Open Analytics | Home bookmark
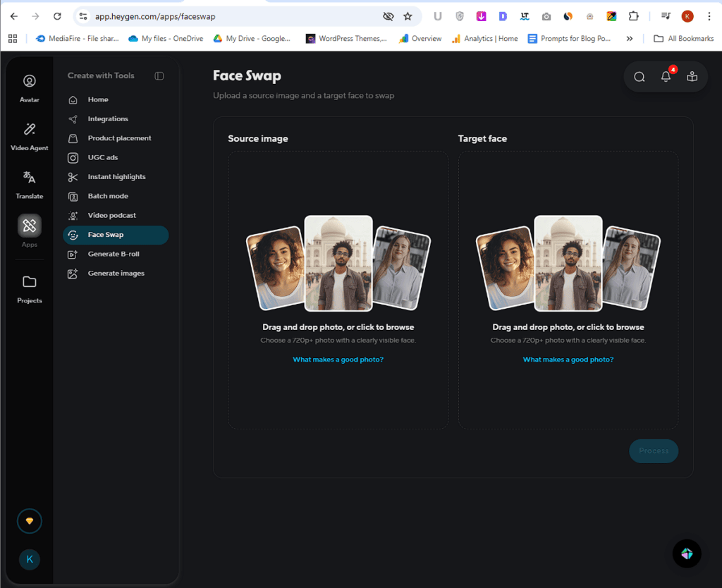Image resolution: width=722 pixels, height=588 pixels. (485, 39)
